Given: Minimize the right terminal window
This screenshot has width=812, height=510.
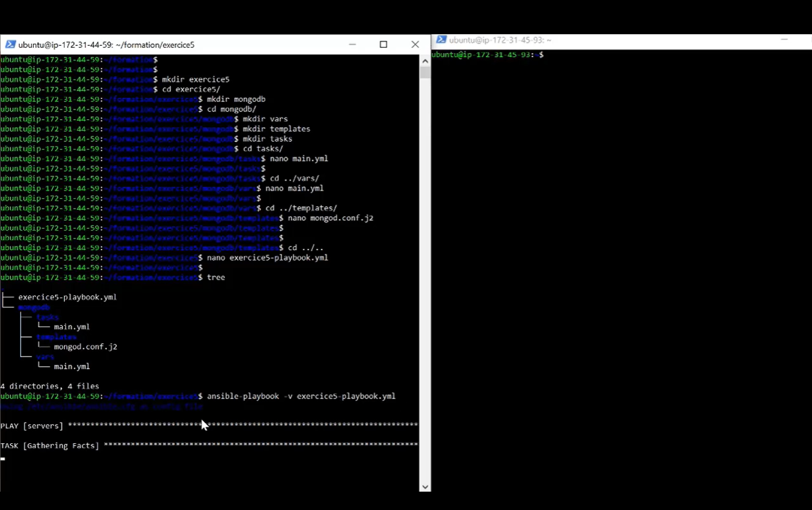Looking at the screenshot, I should pyautogui.click(x=784, y=40).
